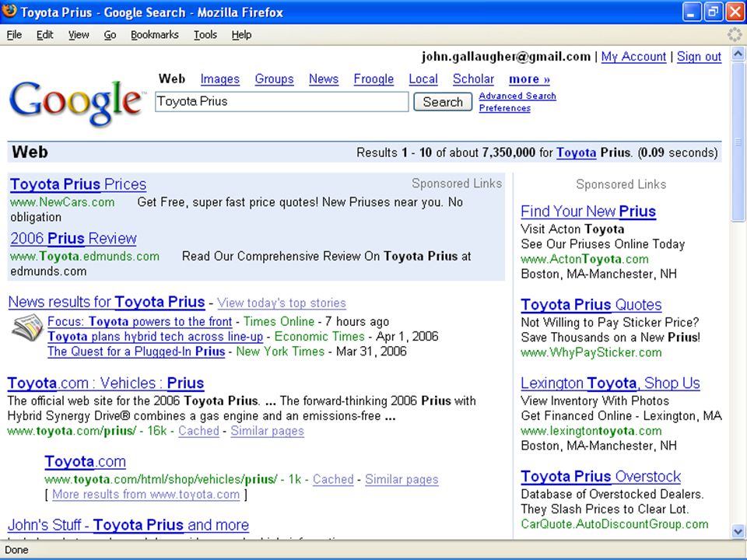Click the Toyota link in results summary
Viewport: 747px width, 560px height.
(x=576, y=153)
